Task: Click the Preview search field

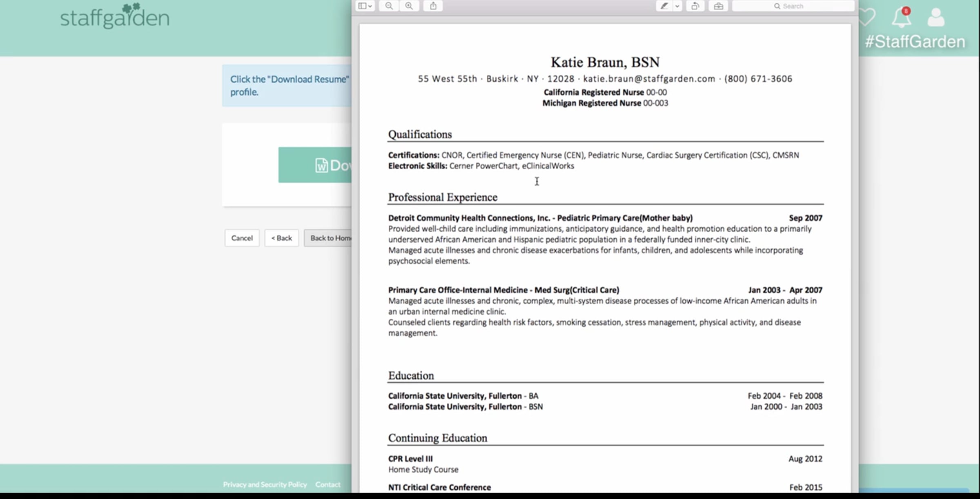Action: coord(792,6)
